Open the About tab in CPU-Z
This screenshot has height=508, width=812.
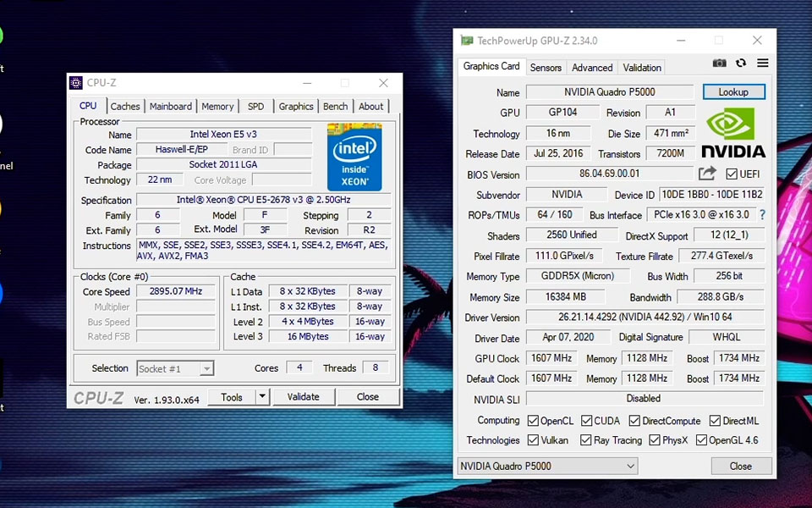point(371,107)
